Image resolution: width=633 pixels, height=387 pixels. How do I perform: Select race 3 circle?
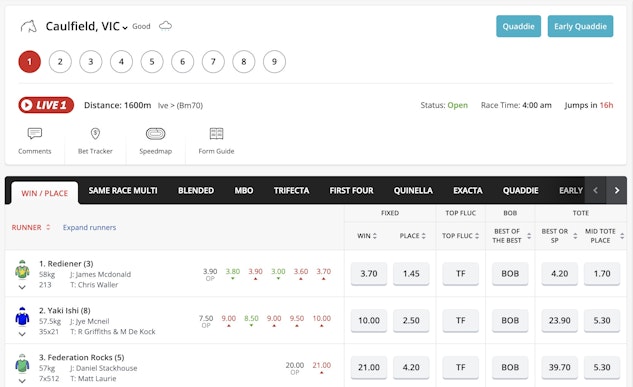click(x=91, y=62)
